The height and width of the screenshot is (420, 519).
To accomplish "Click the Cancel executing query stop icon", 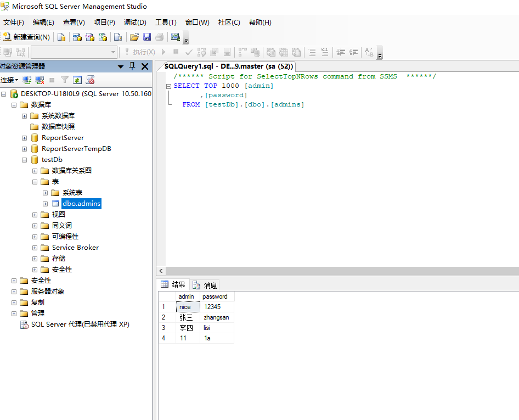I will [x=176, y=52].
